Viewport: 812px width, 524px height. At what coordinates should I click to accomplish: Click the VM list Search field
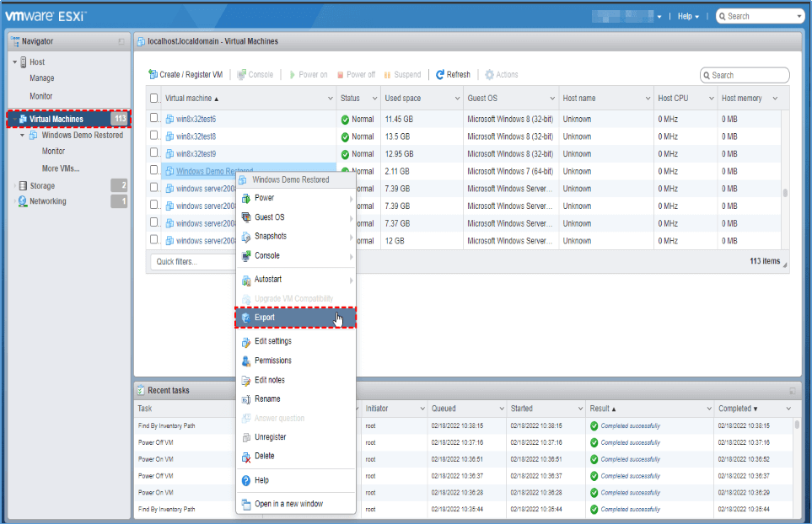748,75
